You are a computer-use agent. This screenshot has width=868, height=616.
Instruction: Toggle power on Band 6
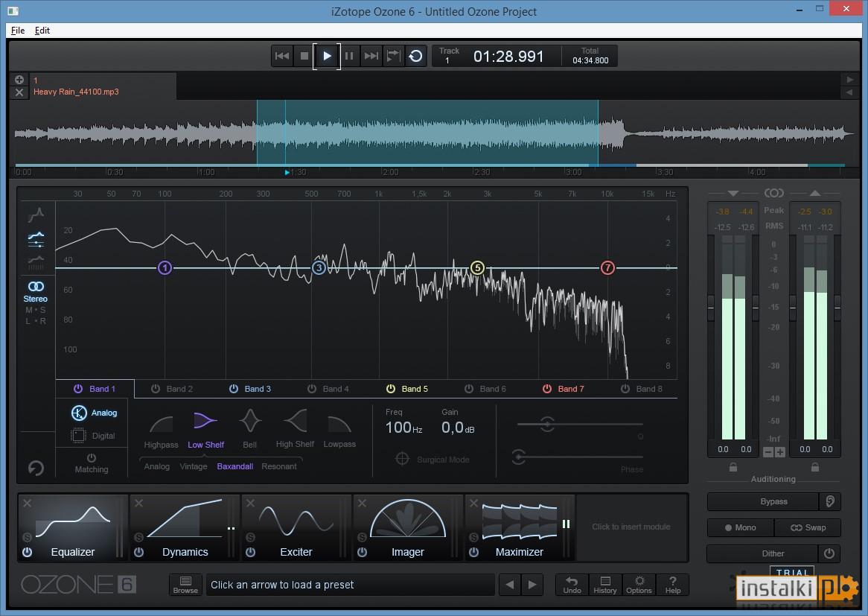(469, 389)
